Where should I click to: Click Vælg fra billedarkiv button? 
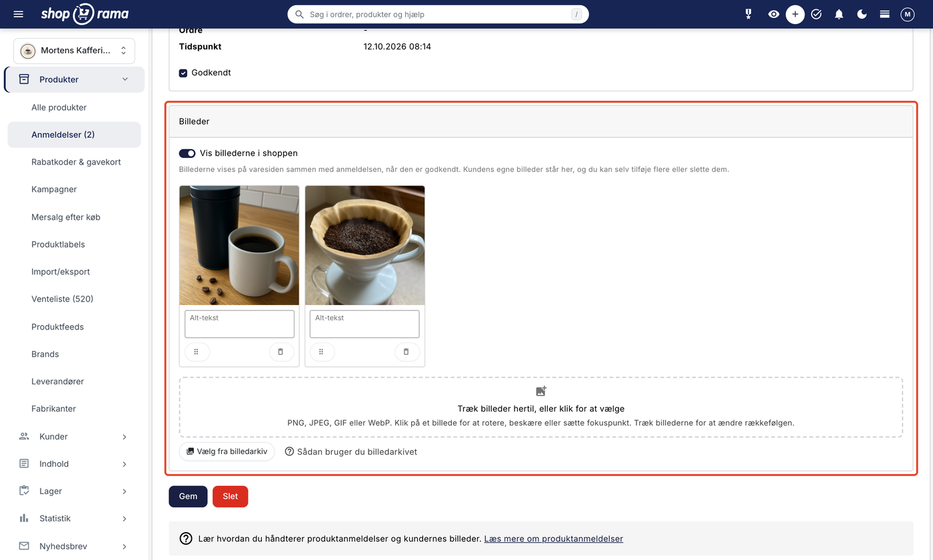[227, 451]
